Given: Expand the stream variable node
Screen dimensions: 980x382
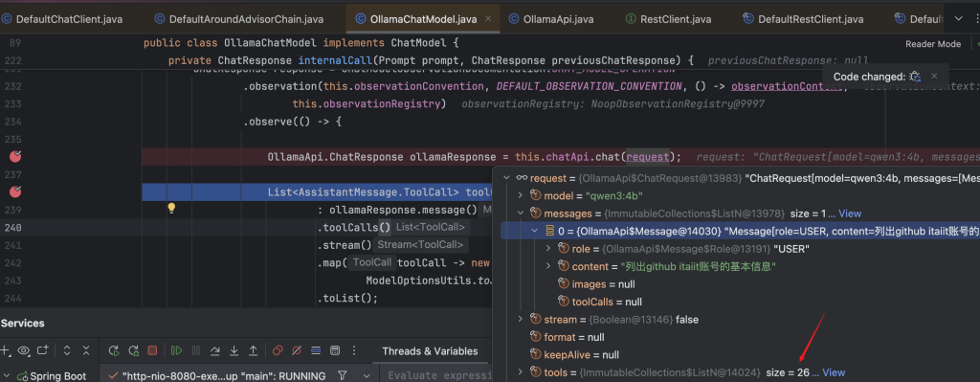Looking at the screenshot, I should tap(520, 320).
